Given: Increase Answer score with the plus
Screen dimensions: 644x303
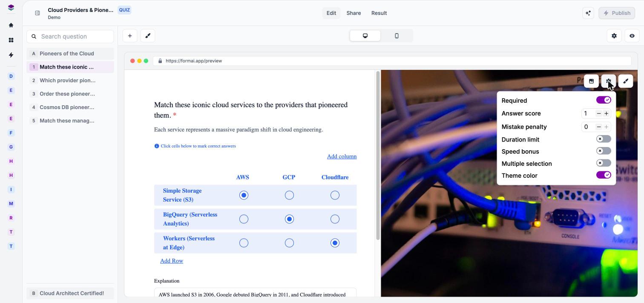Looking at the screenshot, I should point(607,113).
